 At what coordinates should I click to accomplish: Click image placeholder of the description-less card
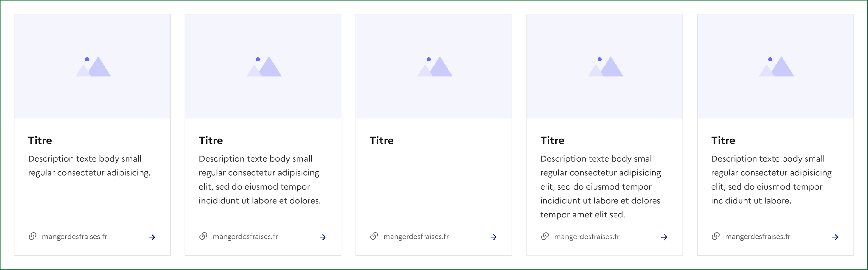434,66
